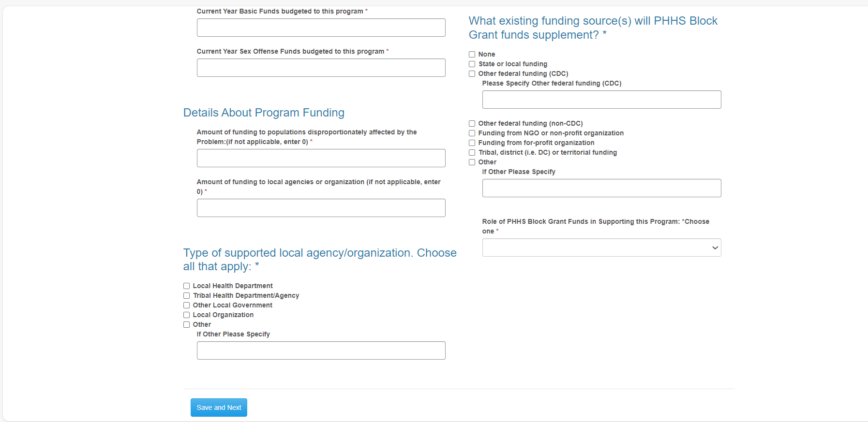Select Other federal funding (CDC) checkbox
The image size is (868, 422).
(x=472, y=74)
